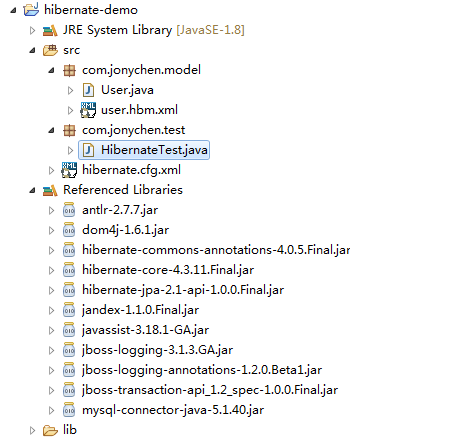The width and height of the screenshot is (450, 440).
Task: Select hibernate-core-4.3.11.Final.jar
Action: pos(168,270)
